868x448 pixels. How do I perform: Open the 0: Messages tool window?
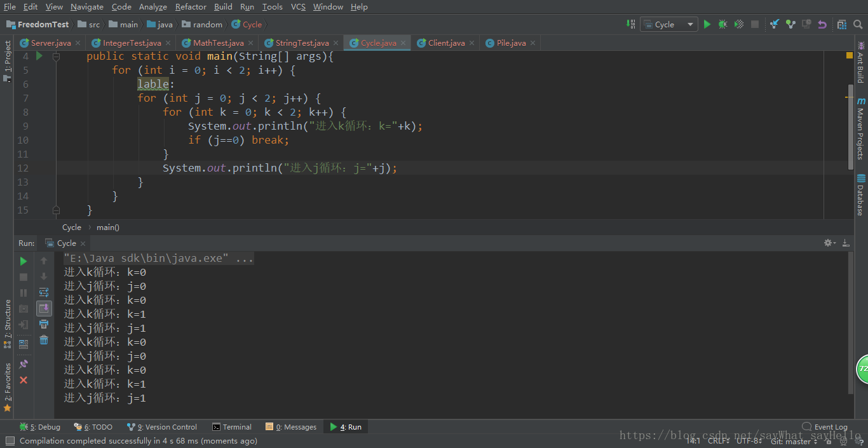click(x=291, y=427)
